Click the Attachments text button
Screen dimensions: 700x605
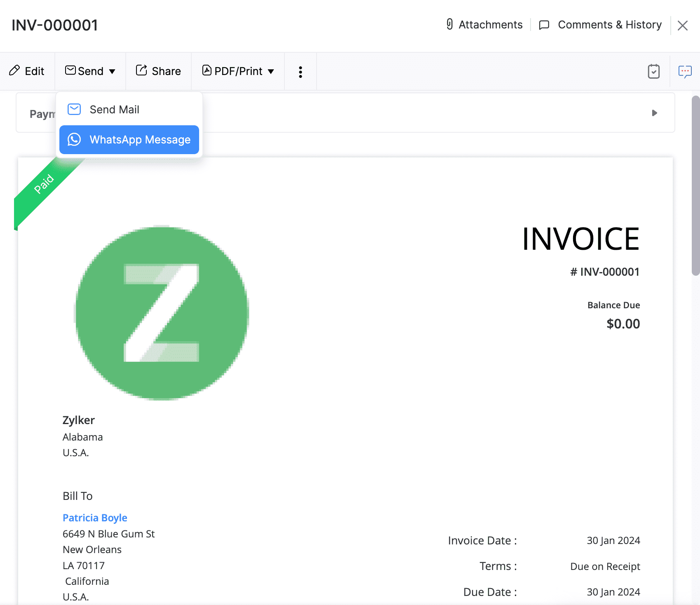(x=490, y=25)
